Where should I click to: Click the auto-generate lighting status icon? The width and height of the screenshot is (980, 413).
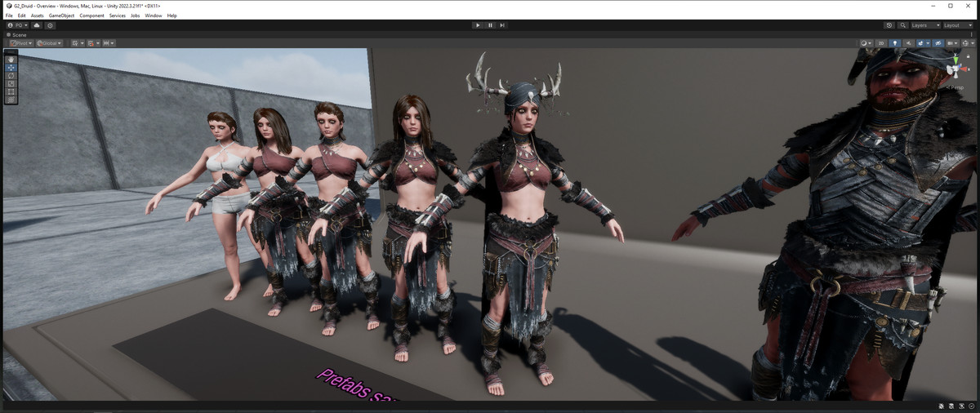point(961,406)
